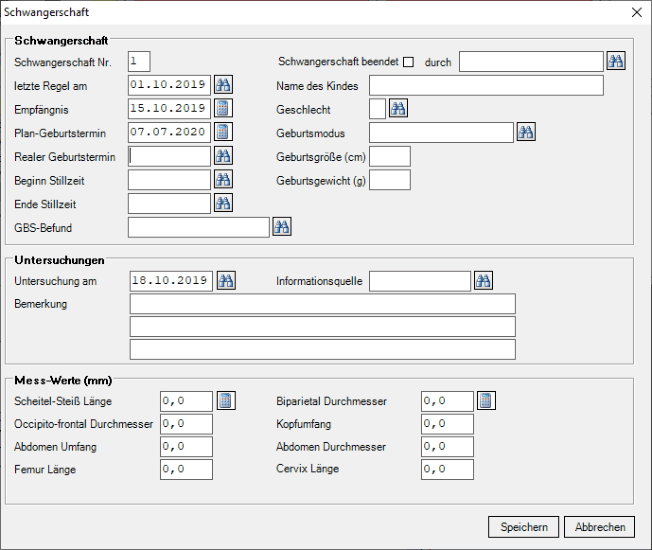Click third Bemerkung text line
Screen dimensions: 652x550
click(x=323, y=350)
